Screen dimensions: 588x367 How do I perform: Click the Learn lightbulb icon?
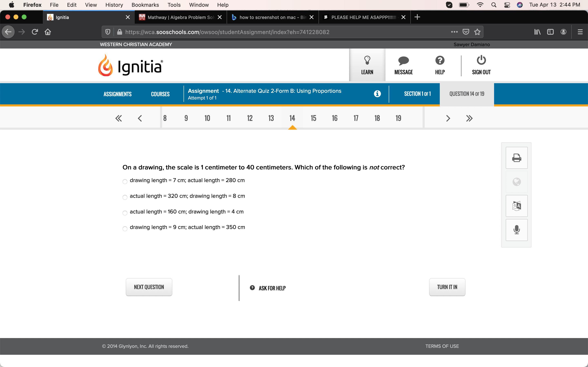367,60
